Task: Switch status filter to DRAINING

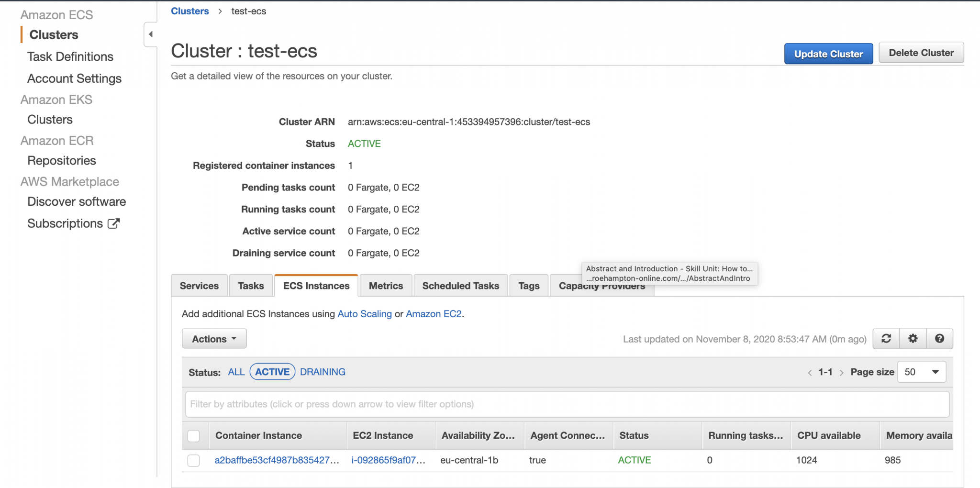Action: 323,372
